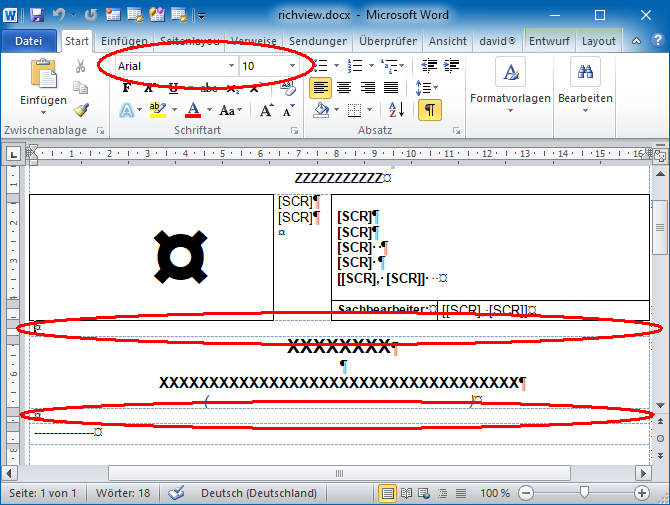
Task: Click the spelling check icon in status bar
Action: 176,493
